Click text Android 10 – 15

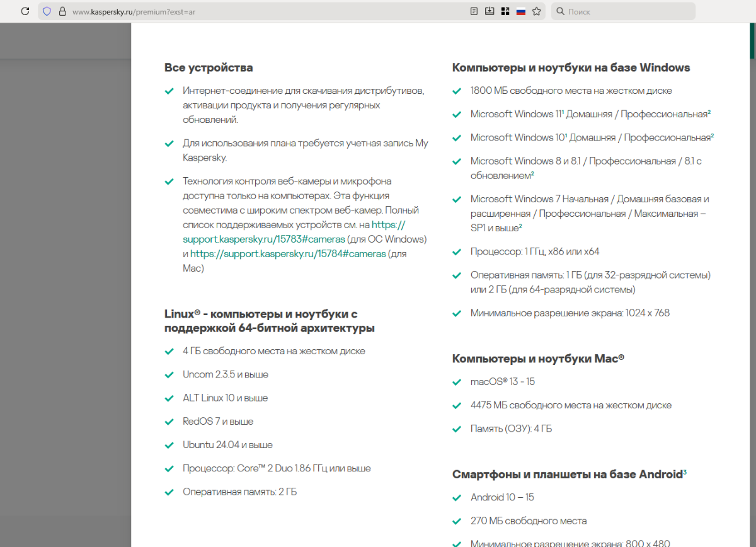pyautogui.click(x=502, y=497)
